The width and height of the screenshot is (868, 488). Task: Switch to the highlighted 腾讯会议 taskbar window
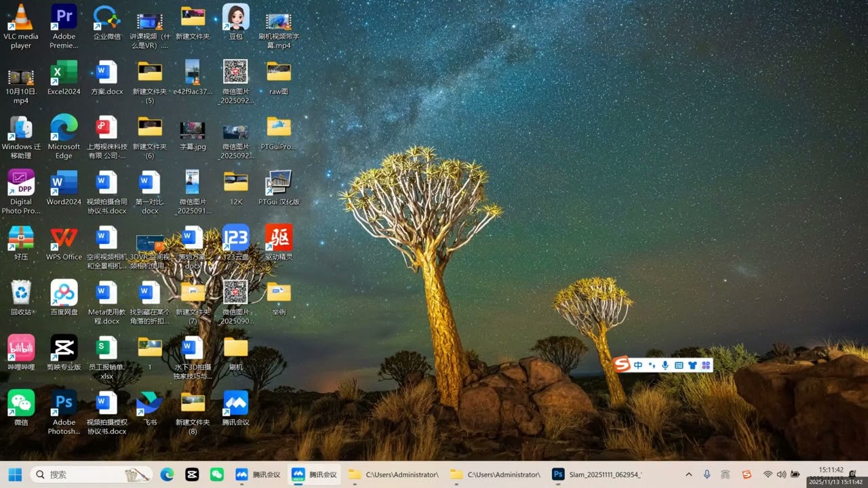pyautogui.click(x=314, y=474)
